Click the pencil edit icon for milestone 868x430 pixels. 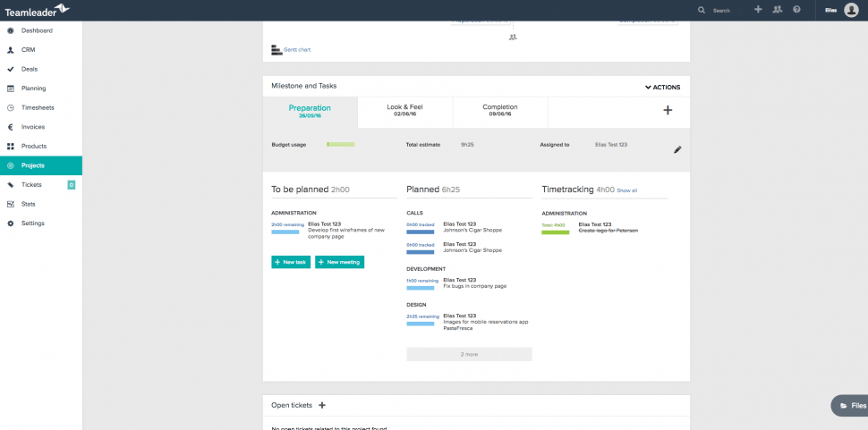click(x=677, y=149)
